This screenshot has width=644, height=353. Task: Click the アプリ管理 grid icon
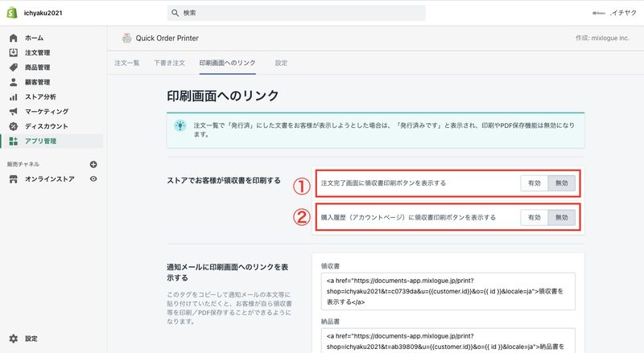click(13, 141)
